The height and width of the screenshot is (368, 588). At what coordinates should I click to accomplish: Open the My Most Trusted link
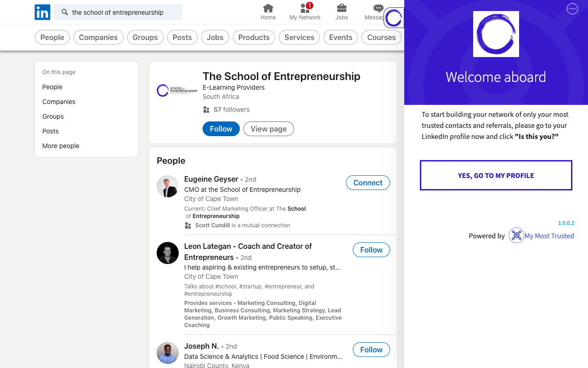point(549,236)
